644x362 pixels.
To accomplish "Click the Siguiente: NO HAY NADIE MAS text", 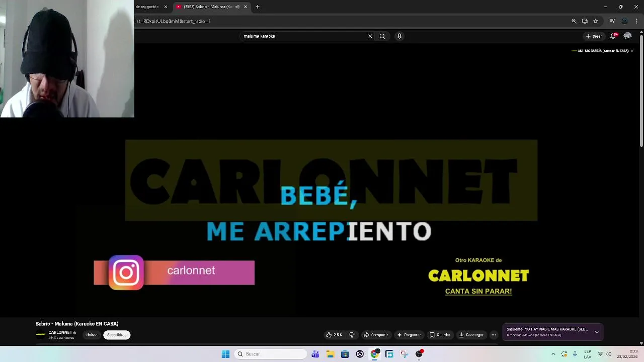I will (x=547, y=329).
